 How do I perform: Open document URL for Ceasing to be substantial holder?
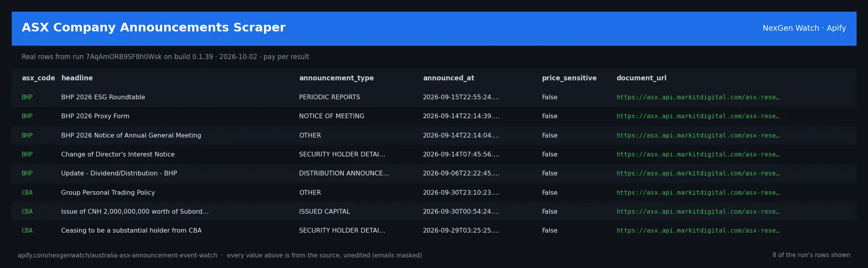698,230
